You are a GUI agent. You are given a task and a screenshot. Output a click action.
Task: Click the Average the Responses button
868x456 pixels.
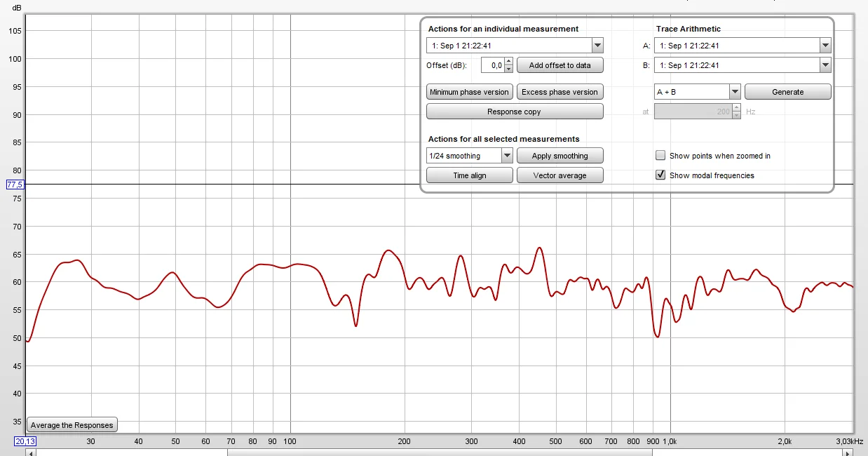pos(72,425)
